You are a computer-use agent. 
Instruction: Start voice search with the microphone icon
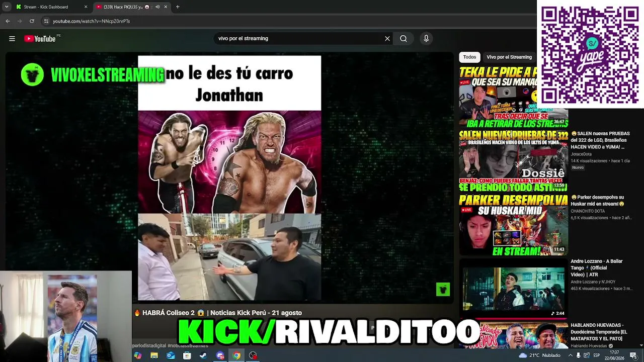point(426,39)
